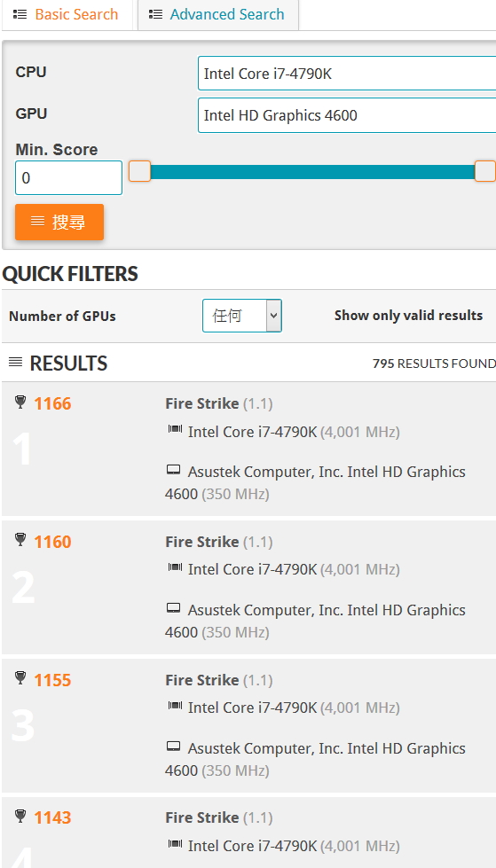The width and height of the screenshot is (496, 868).
Task: Open the 1160 score result link
Action: [x=52, y=542]
